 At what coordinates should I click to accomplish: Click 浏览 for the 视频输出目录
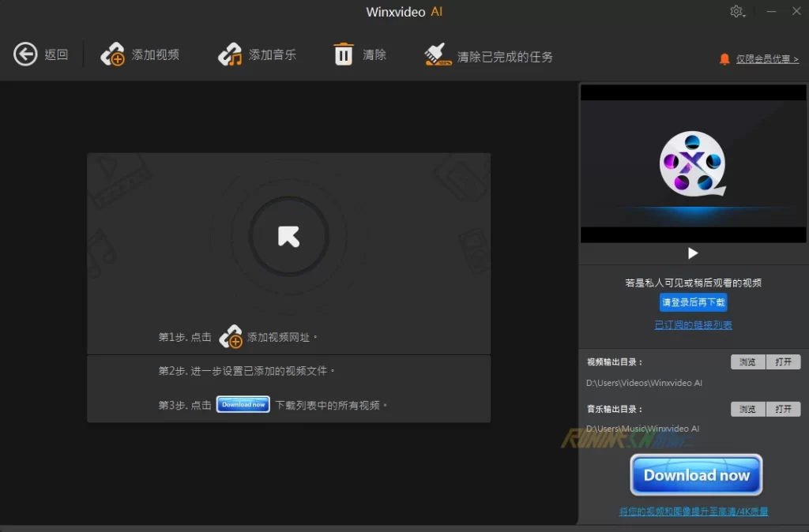(747, 362)
